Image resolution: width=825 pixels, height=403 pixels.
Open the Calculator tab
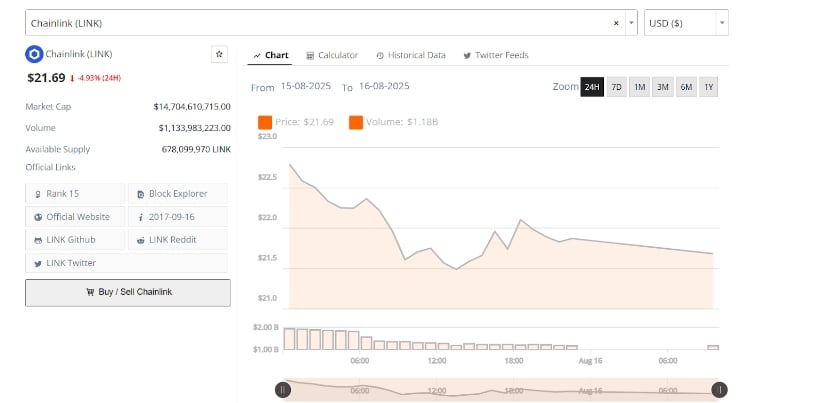[332, 55]
